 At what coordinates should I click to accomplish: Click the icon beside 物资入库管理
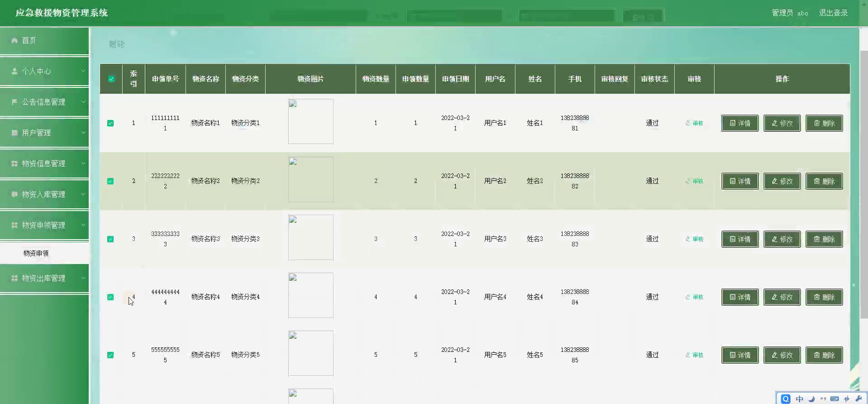[x=14, y=195]
